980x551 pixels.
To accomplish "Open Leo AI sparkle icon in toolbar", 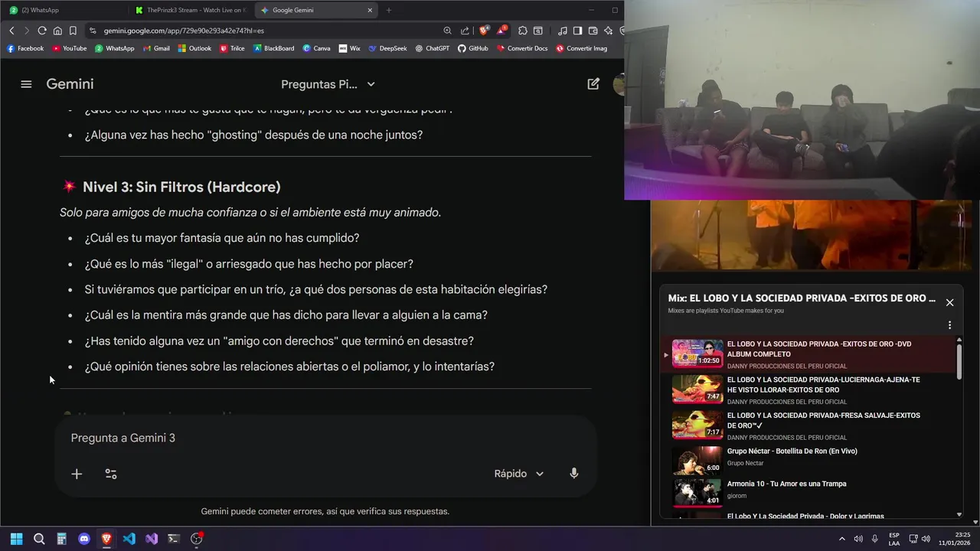I will coord(609,31).
